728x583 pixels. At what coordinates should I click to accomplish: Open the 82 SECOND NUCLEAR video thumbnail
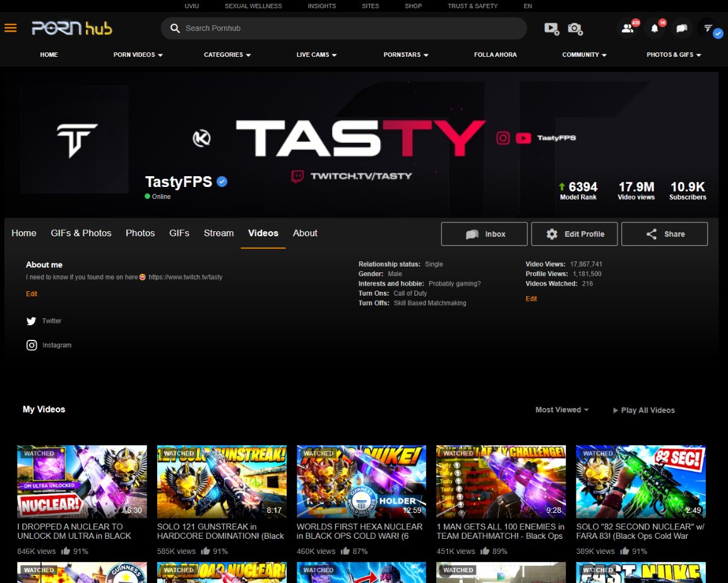pos(641,482)
